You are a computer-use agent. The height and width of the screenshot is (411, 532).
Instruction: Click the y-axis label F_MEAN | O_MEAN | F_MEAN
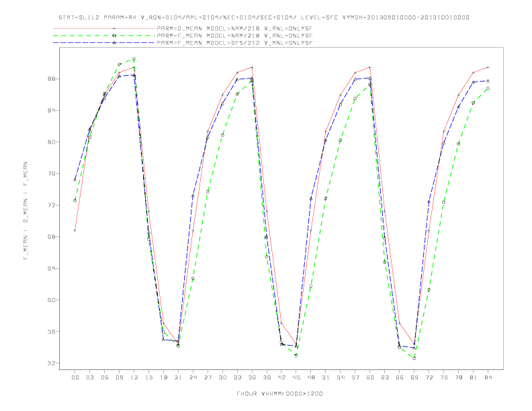tap(26, 211)
